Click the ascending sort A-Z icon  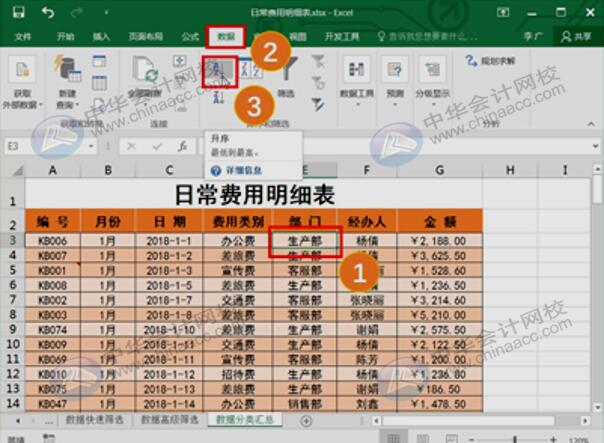point(219,72)
